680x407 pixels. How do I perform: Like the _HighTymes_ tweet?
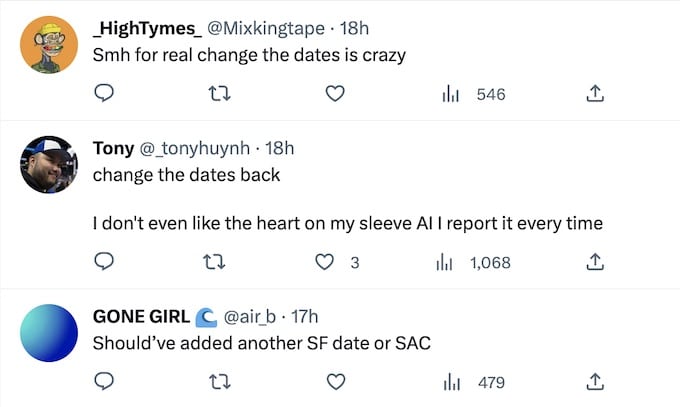click(336, 94)
